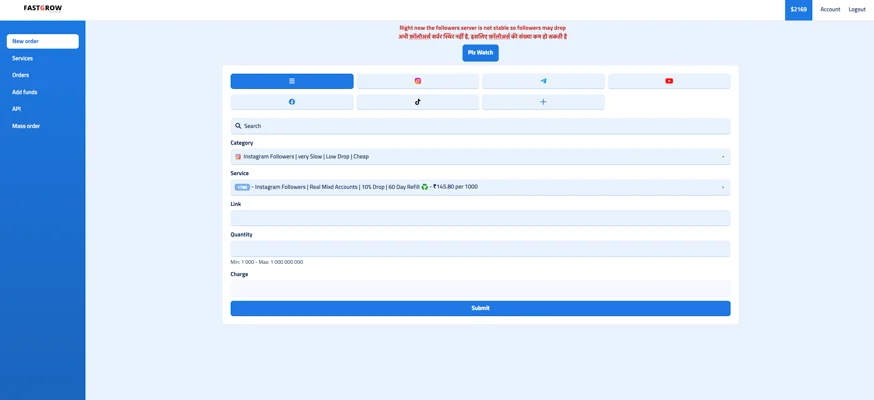The height and width of the screenshot is (400, 874).
Task: Filter services by Telegram icon
Action: click(543, 81)
